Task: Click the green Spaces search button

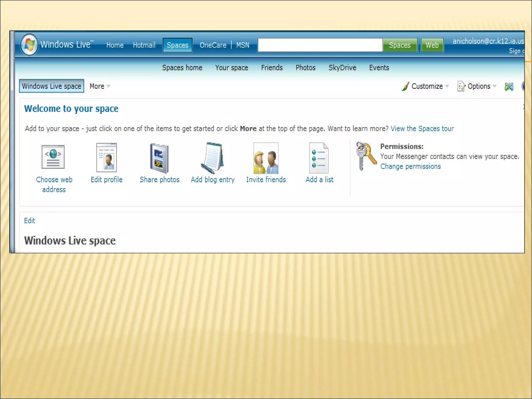Action: (400, 45)
